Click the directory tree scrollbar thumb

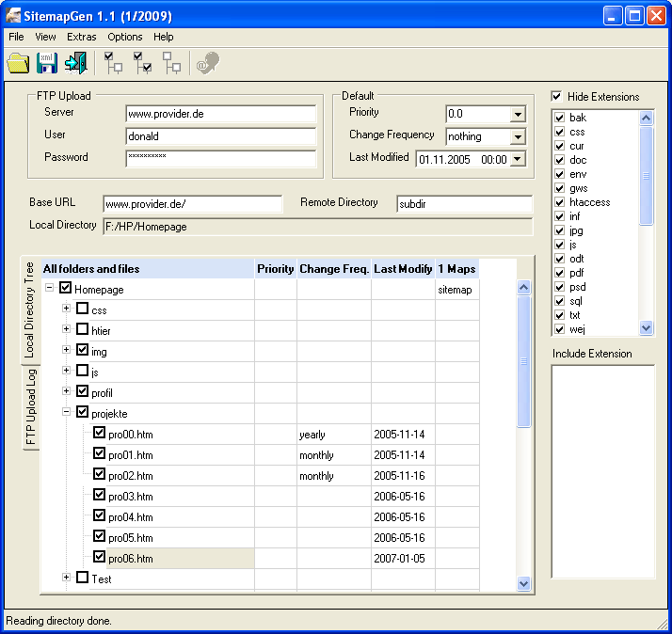coord(523,361)
